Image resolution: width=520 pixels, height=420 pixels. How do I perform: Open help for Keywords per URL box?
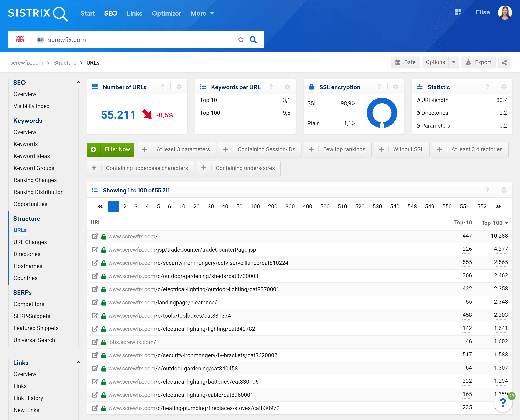(271, 87)
